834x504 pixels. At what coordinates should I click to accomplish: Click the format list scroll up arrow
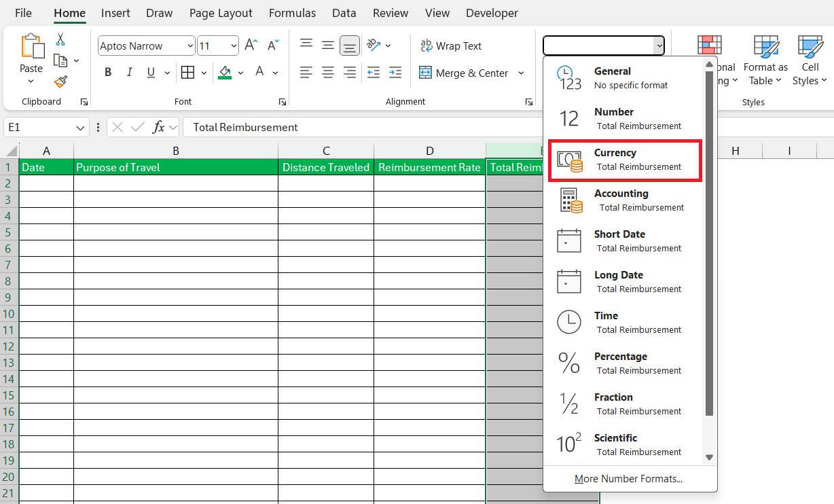coord(710,65)
